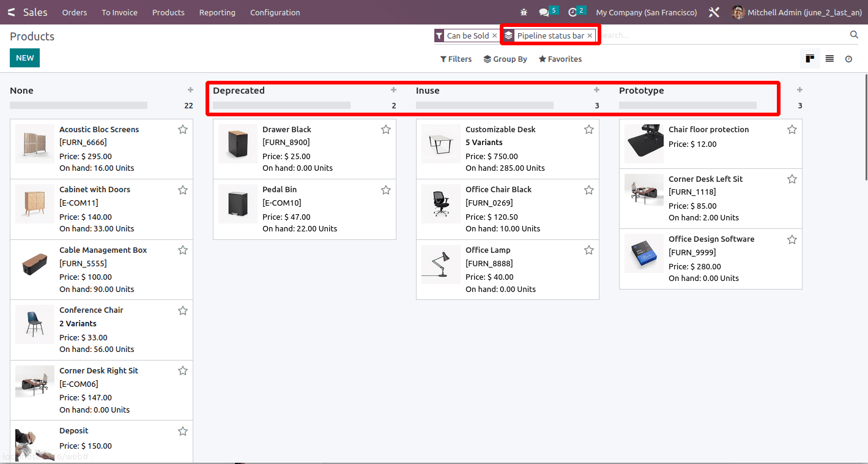Click the search magnifier icon
Screen dimensions: 868x464
coord(854,35)
